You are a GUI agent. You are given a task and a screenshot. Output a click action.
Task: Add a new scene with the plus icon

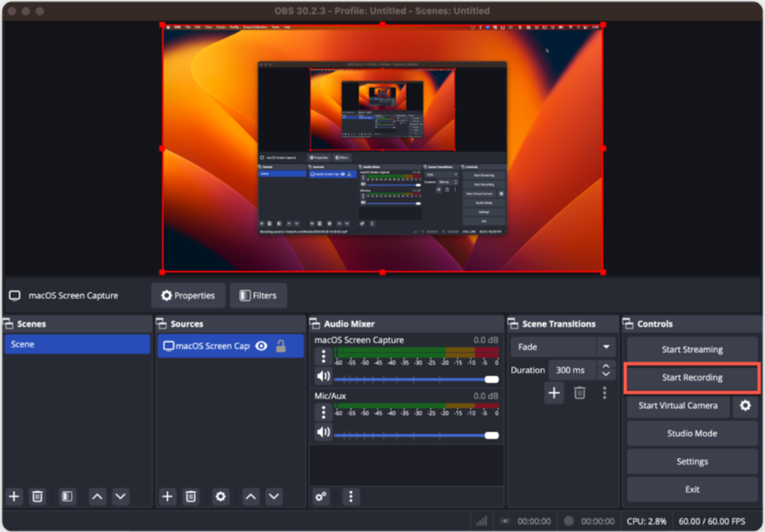[14, 496]
